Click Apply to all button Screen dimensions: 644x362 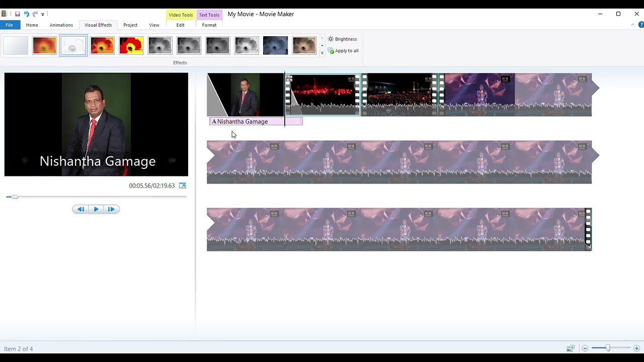(x=343, y=51)
